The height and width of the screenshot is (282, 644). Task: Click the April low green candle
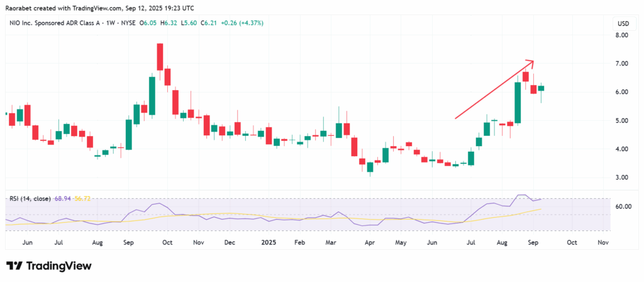pyautogui.click(x=370, y=167)
